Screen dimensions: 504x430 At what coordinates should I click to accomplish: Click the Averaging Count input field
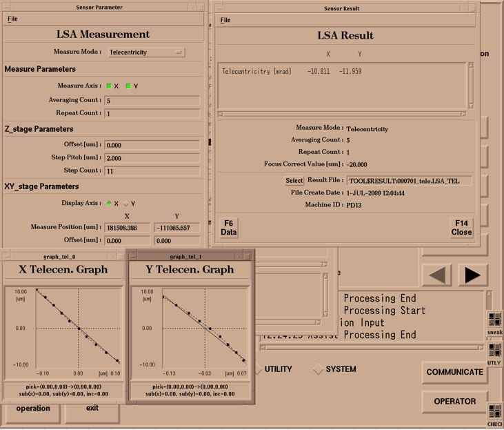click(152, 100)
